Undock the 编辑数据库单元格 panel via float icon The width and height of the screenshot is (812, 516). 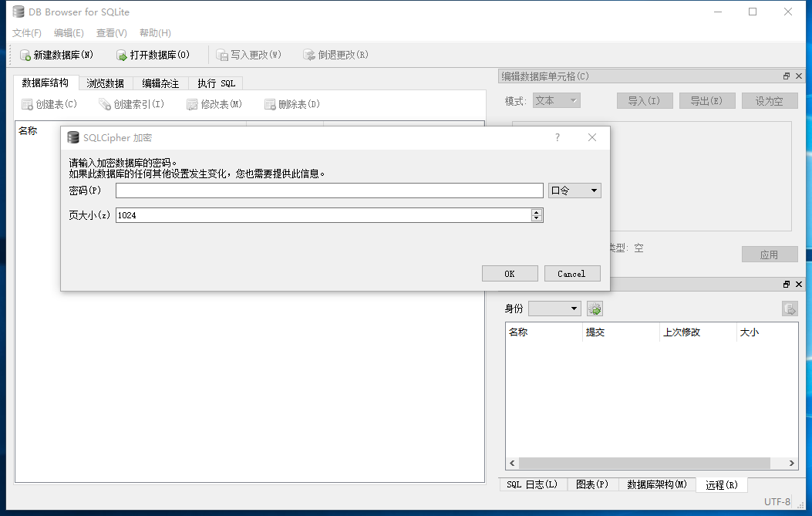[788, 76]
